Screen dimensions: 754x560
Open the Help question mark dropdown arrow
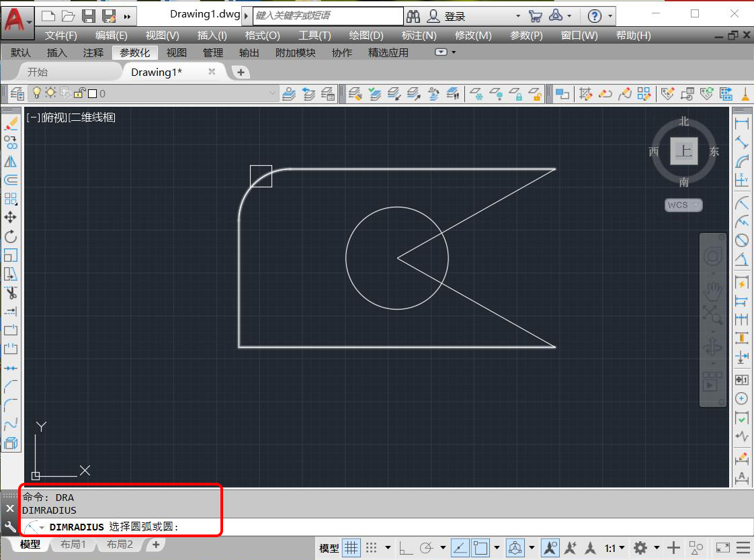610,16
